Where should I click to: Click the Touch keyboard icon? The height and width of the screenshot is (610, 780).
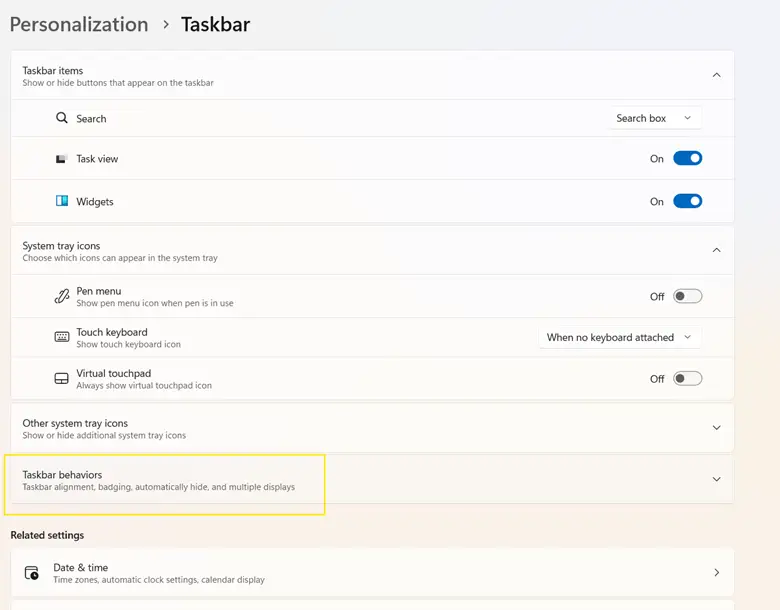(x=62, y=337)
